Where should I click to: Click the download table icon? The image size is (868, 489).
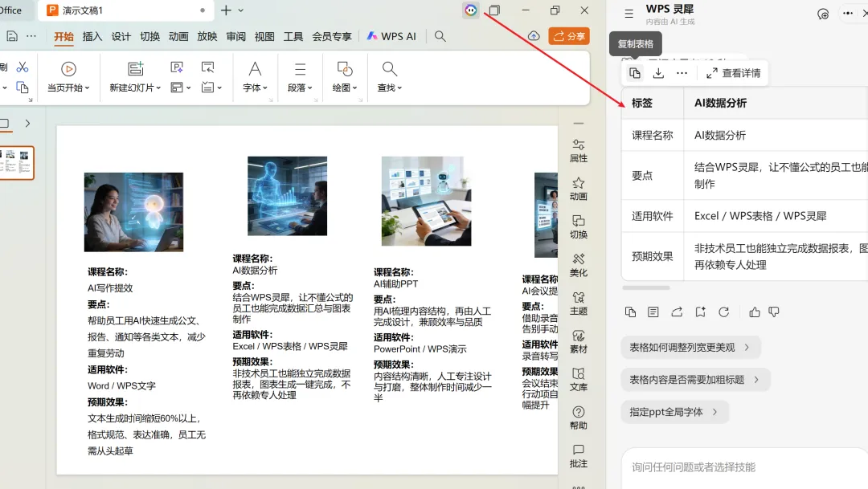point(658,73)
